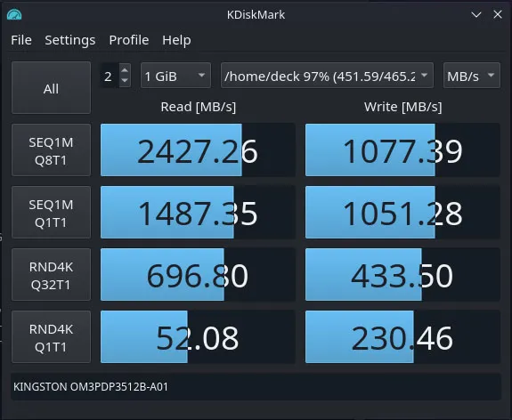
Task: Click the 230.46 random write result bar
Action: pyautogui.click(x=402, y=336)
